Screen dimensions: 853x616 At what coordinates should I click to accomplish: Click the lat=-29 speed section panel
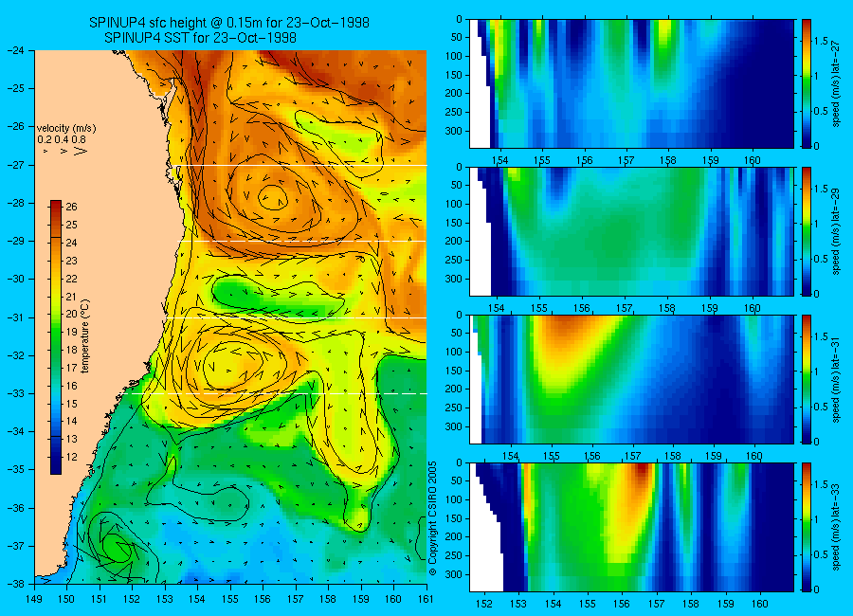point(631,231)
